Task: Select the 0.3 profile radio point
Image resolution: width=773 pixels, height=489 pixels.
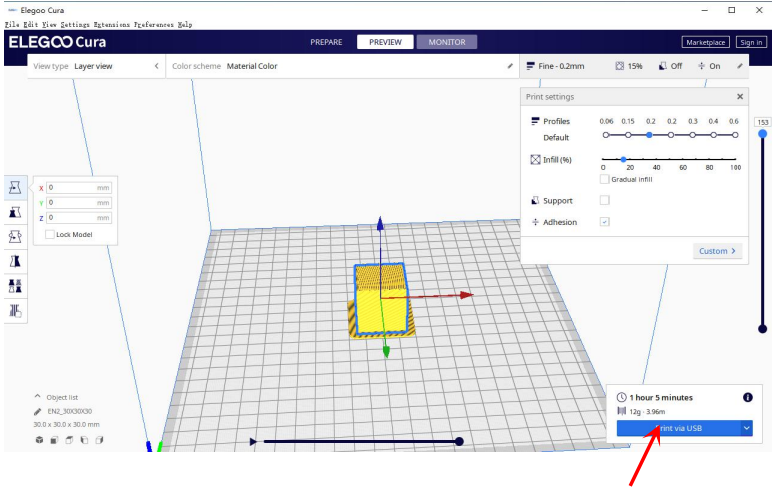Action: pyautogui.click(x=693, y=135)
